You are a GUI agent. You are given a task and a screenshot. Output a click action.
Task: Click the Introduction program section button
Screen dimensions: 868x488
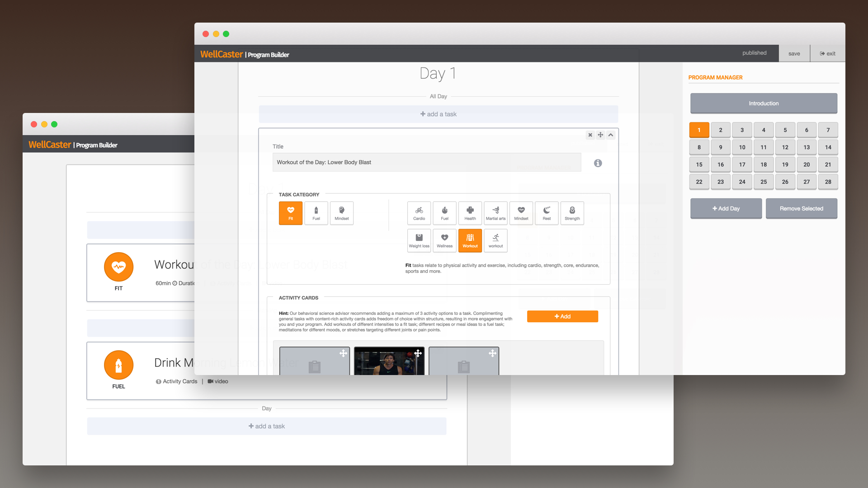click(x=764, y=103)
